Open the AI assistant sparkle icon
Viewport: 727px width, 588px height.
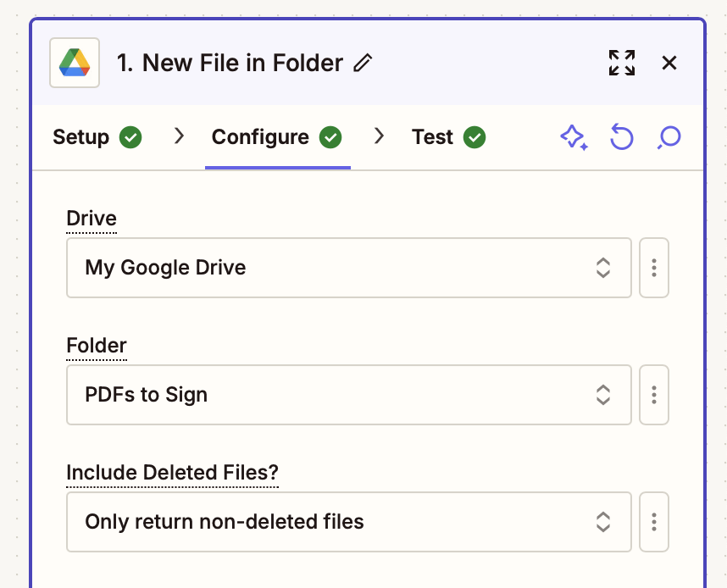(574, 137)
